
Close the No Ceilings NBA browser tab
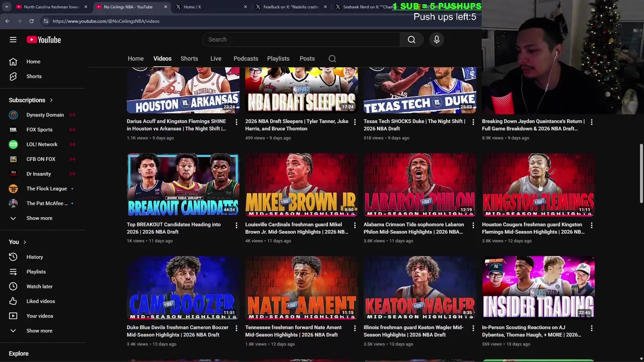point(166,7)
